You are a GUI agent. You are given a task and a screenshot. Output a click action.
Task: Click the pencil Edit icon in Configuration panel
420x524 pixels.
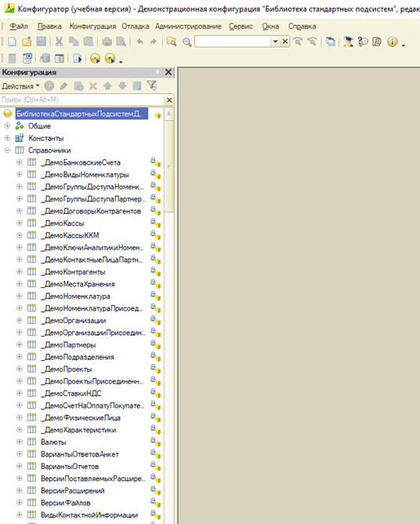click(x=63, y=86)
